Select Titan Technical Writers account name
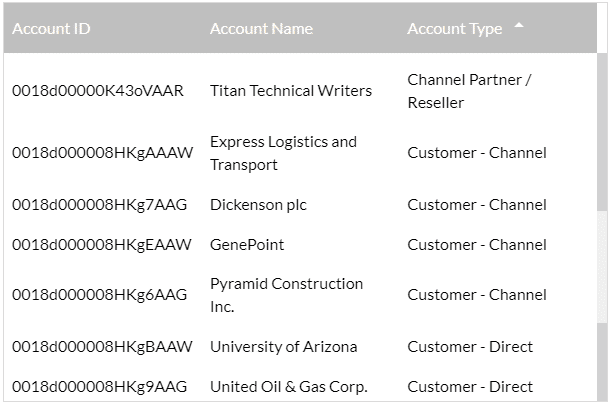The width and height of the screenshot is (612, 407). coord(290,91)
